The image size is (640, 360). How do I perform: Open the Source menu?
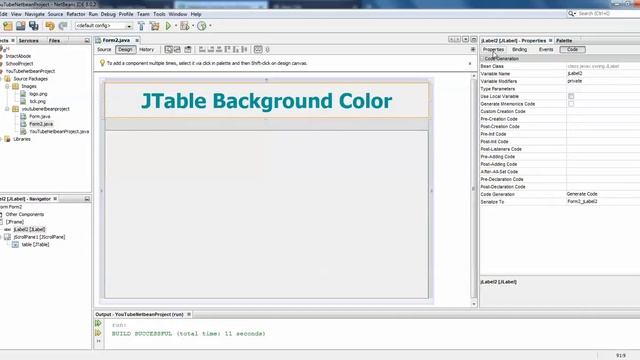pos(56,14)
